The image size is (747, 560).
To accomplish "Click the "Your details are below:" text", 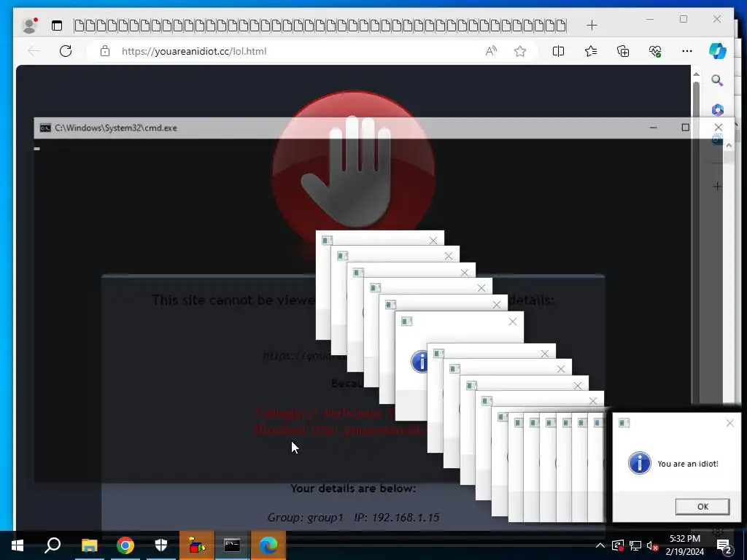I will click(353, 489).
